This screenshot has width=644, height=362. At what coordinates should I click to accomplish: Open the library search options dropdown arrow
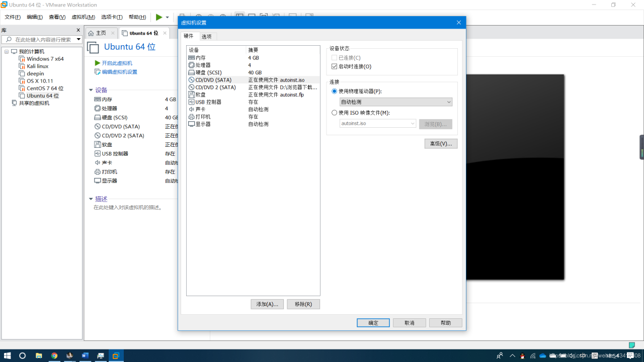[x=78, y=39]
